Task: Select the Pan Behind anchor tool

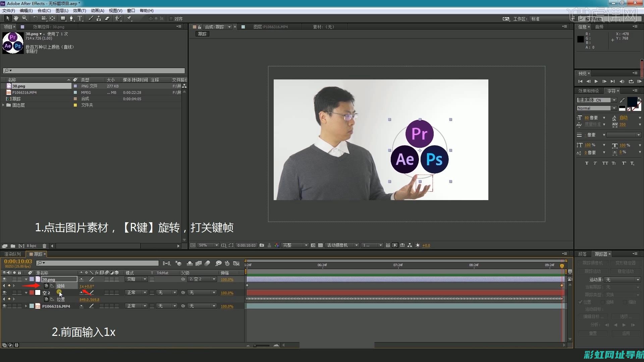Action: 52,18
